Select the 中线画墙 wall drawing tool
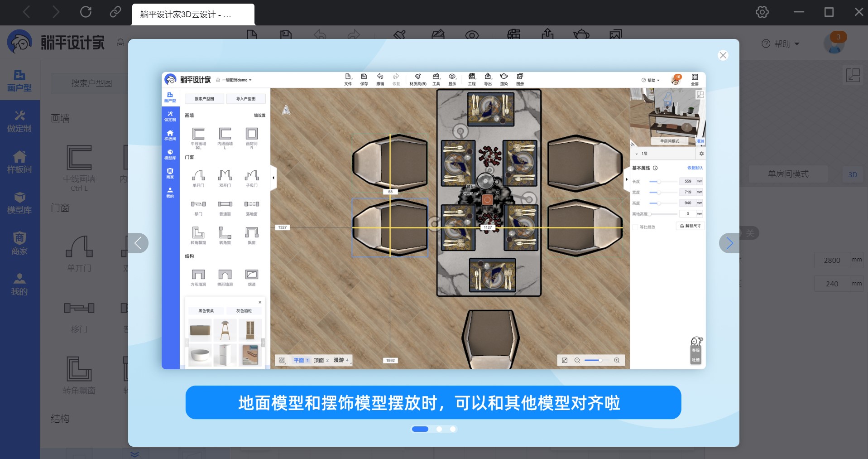Screen dimensions: 868x459 pos(79,167)
